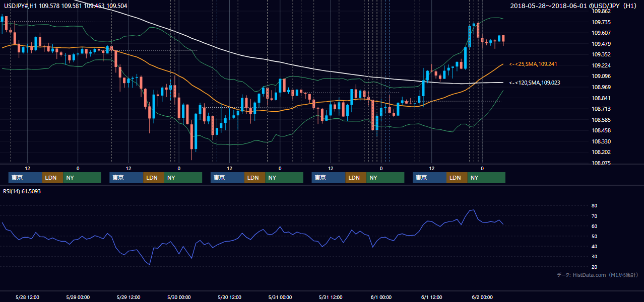The image size is (644, 302).
Task: Select the RSI scale value 30
Action: (595, 257)
